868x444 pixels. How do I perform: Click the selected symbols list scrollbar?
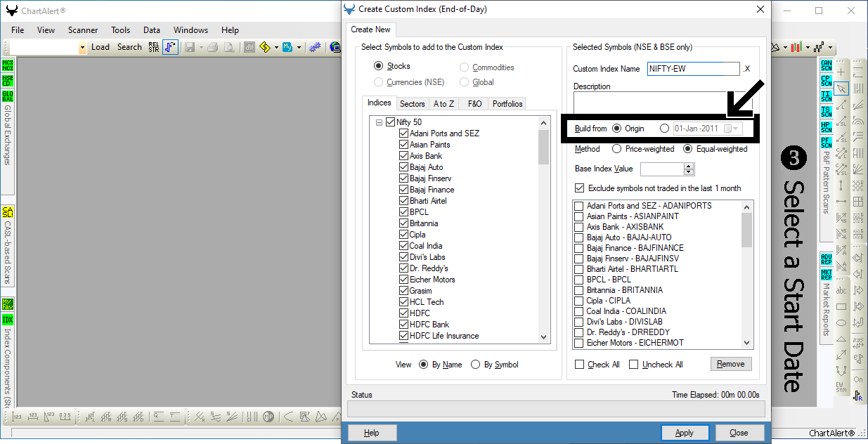click(x=747, y=274)
